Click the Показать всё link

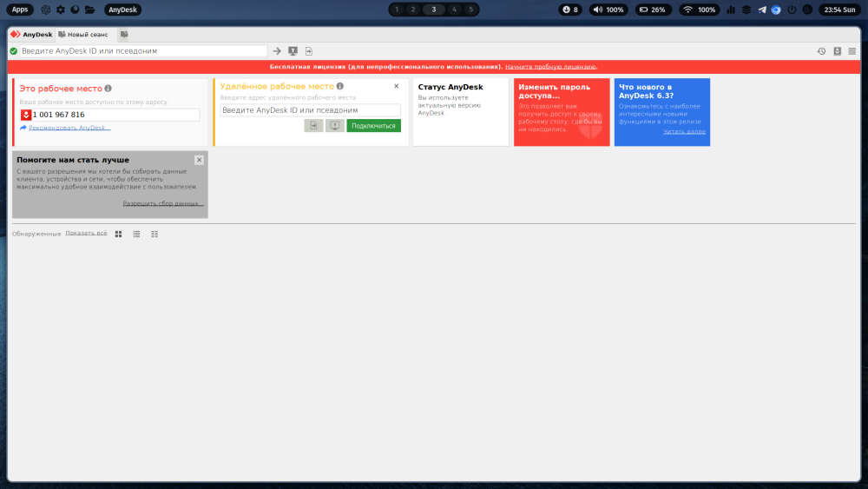[86, 233]
